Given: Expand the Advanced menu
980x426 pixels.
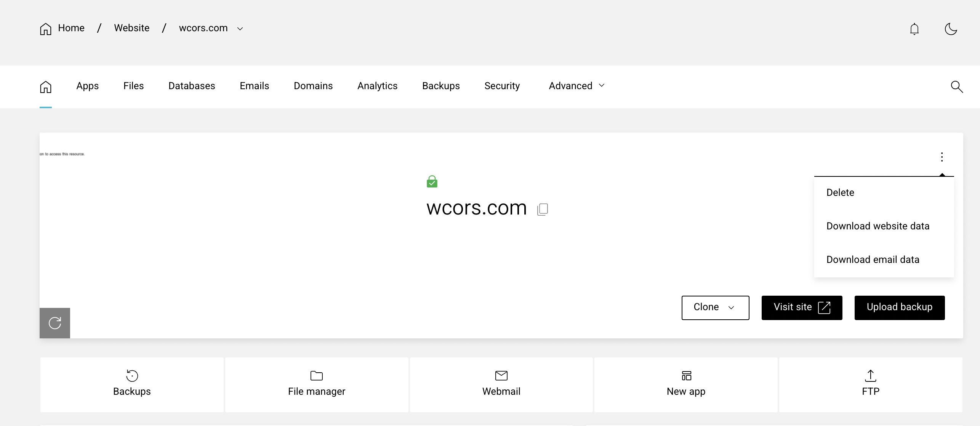Looking at the screenshot, I should coord(576,86).
